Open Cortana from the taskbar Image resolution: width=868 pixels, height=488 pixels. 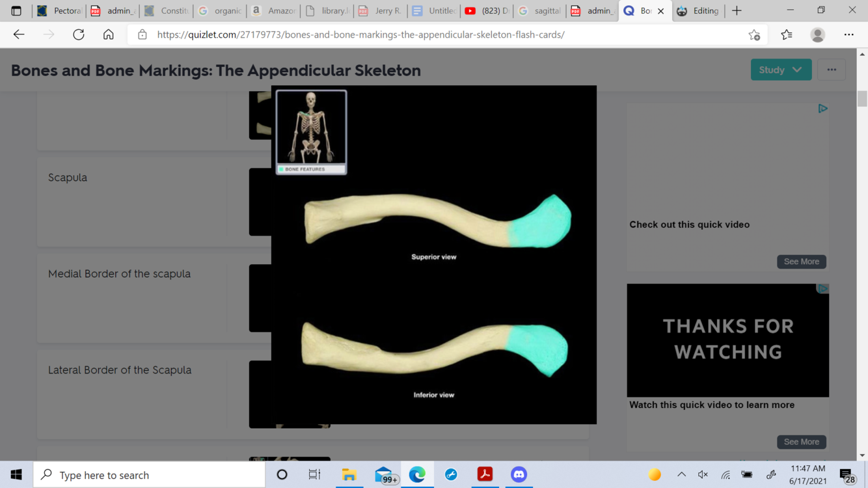(x=282, y=475)
